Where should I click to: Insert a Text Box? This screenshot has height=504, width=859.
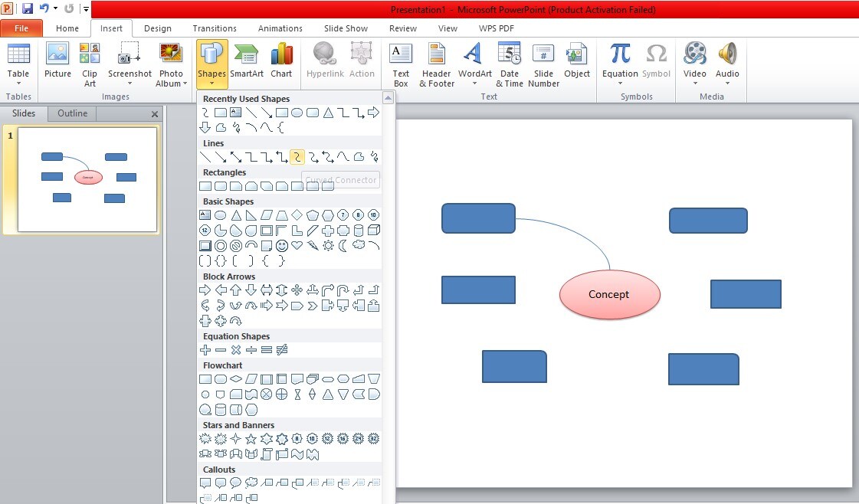coord(401,64)
